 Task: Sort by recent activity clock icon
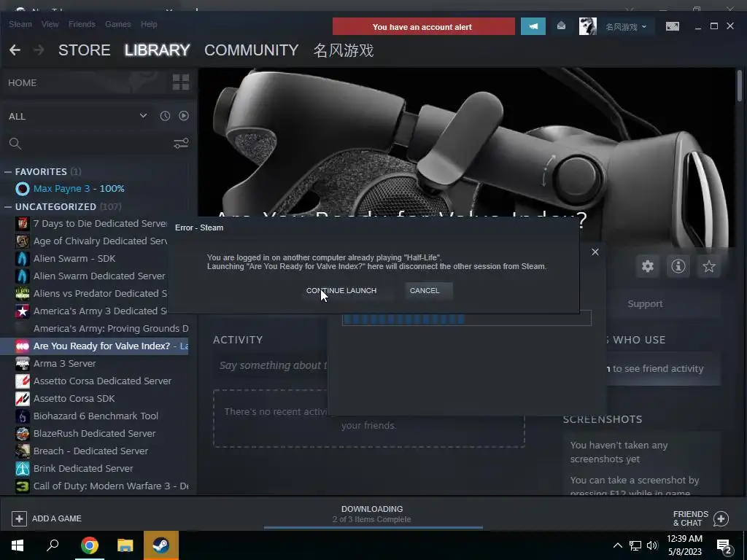click(x=165, y=116)
